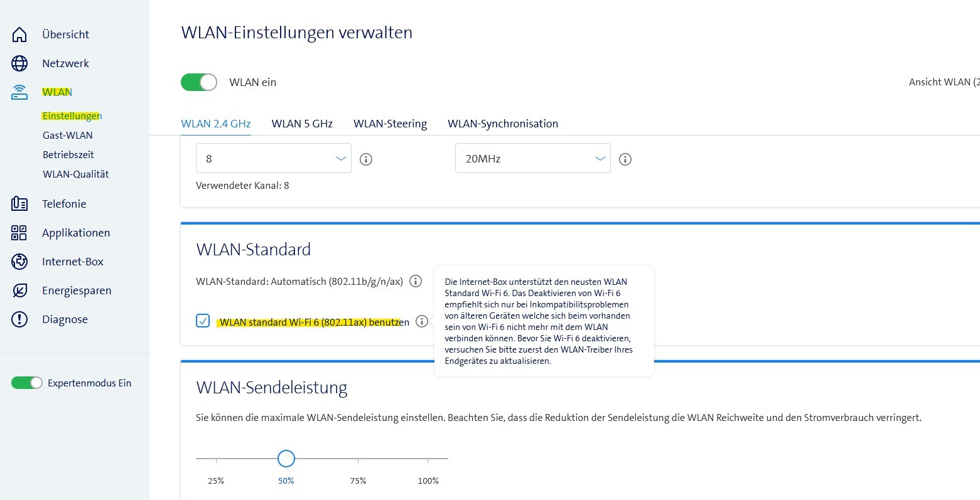Click the WLAN wifi icon in sidebar
The image size is (980, 500).
[19, 92]
